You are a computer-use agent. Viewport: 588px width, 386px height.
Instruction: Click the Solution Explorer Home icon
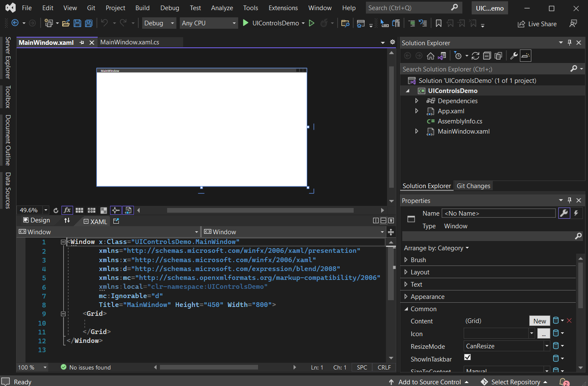coord(431,56)
